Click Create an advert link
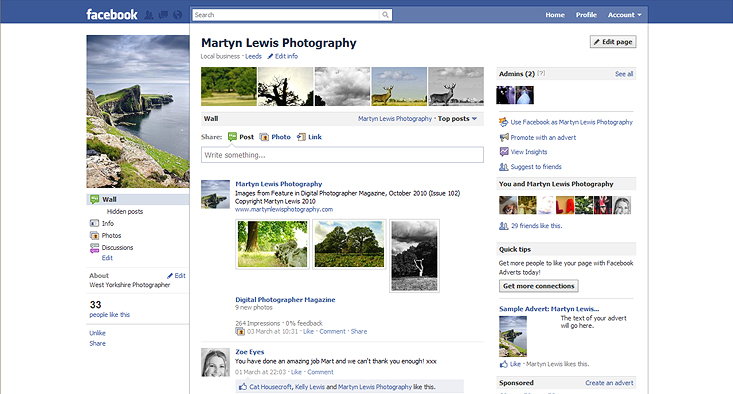733x394 pixels. pyautogui.click(x=609, y=383)
